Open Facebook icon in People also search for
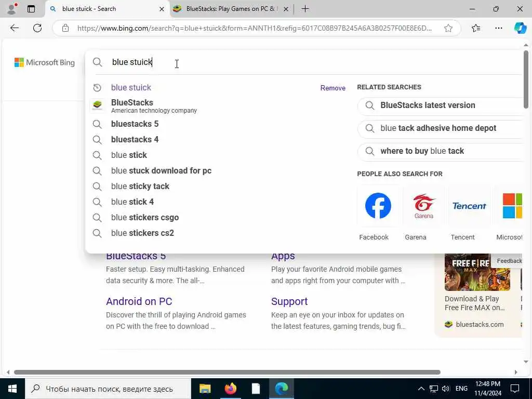 [x=378, y=206]
